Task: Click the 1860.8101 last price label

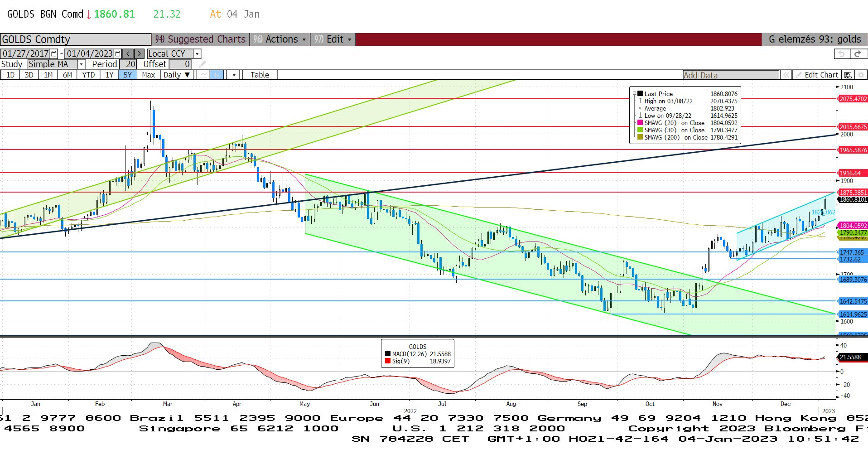Action: pos(852,199)
